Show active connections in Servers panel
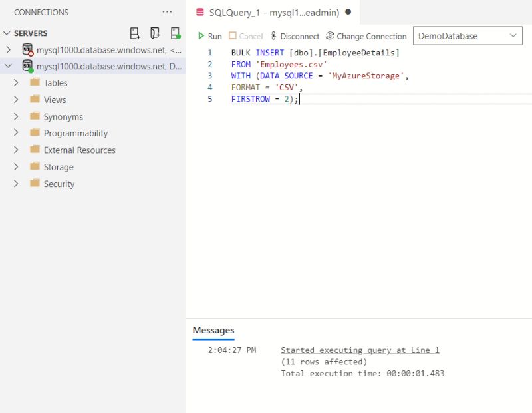The image size is (532, 413). (x=174, y=33)
